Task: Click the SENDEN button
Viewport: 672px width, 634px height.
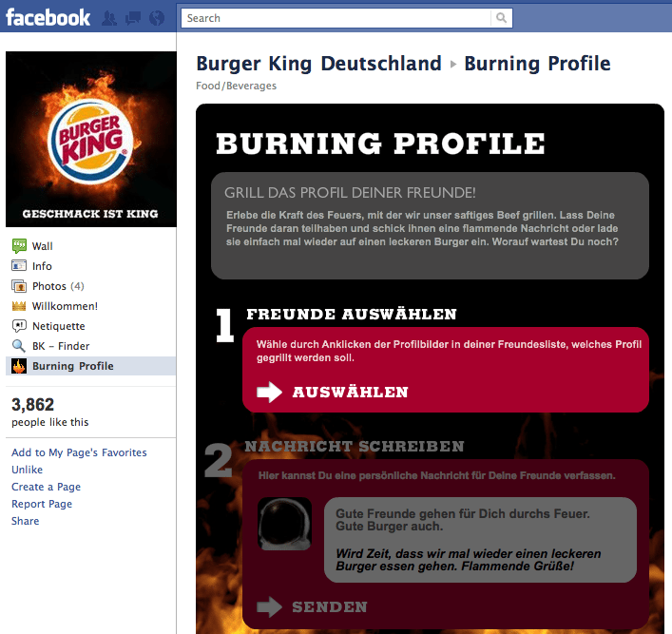Action: click(312, 606)
